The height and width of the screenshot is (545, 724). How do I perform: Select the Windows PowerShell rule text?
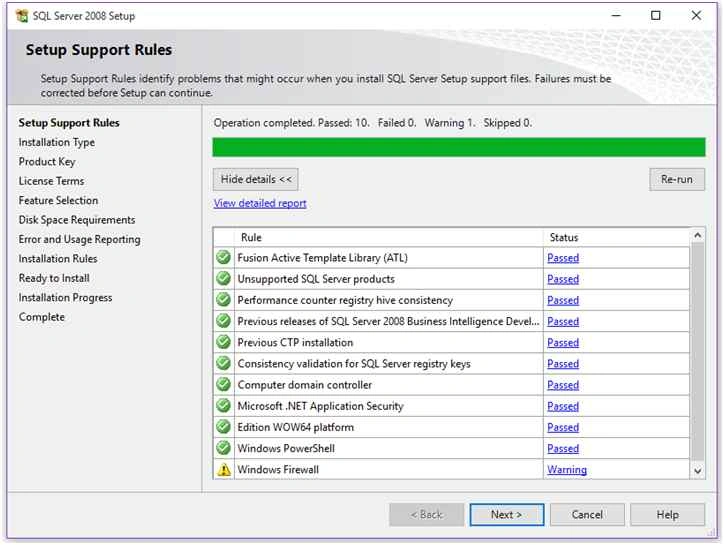click(x=286, y=448)
